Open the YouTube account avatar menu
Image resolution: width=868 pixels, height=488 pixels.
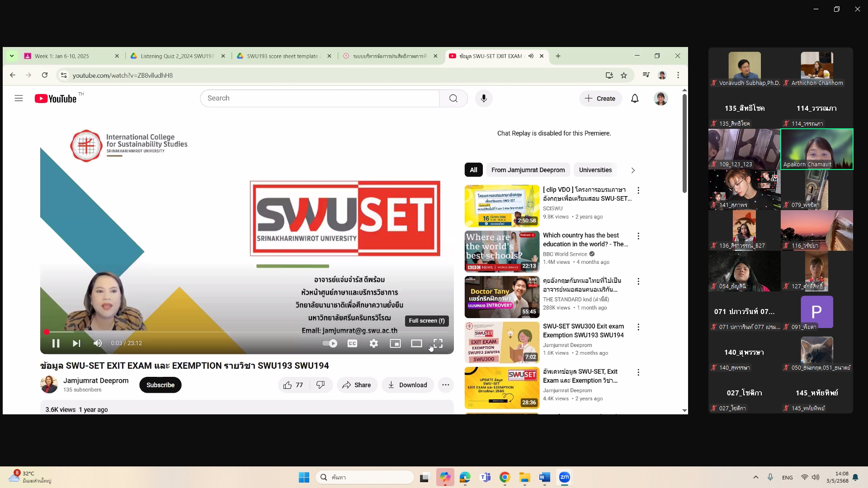click(x=661, y=99)
